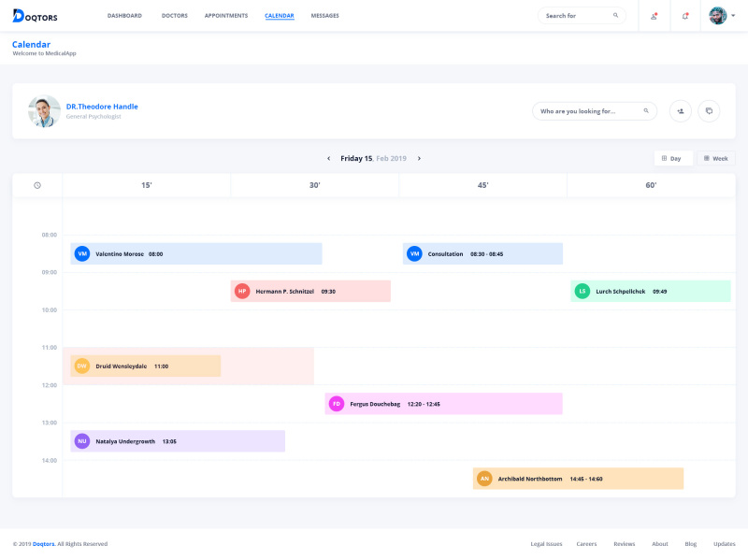Screen dimensions: 748x560
Task: Open the chat icon beside the doctor's search bar
Action: tap(709, 110)
